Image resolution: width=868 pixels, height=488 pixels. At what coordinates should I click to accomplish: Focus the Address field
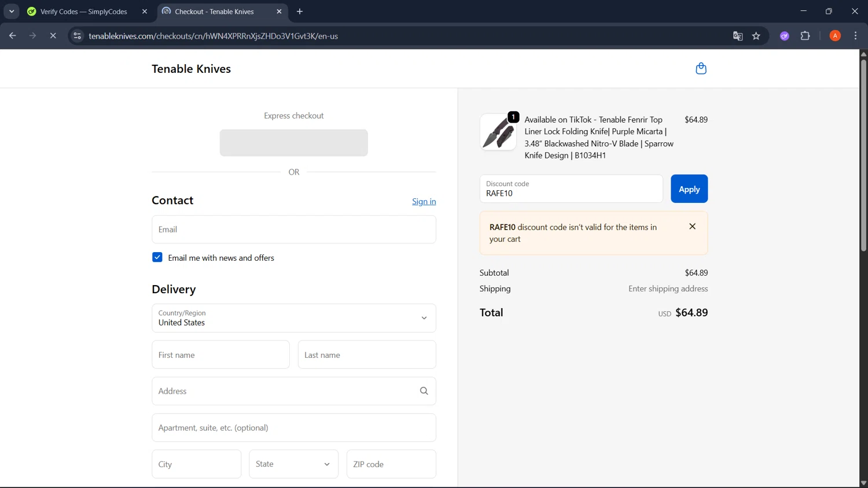click(x=294, y=391)
